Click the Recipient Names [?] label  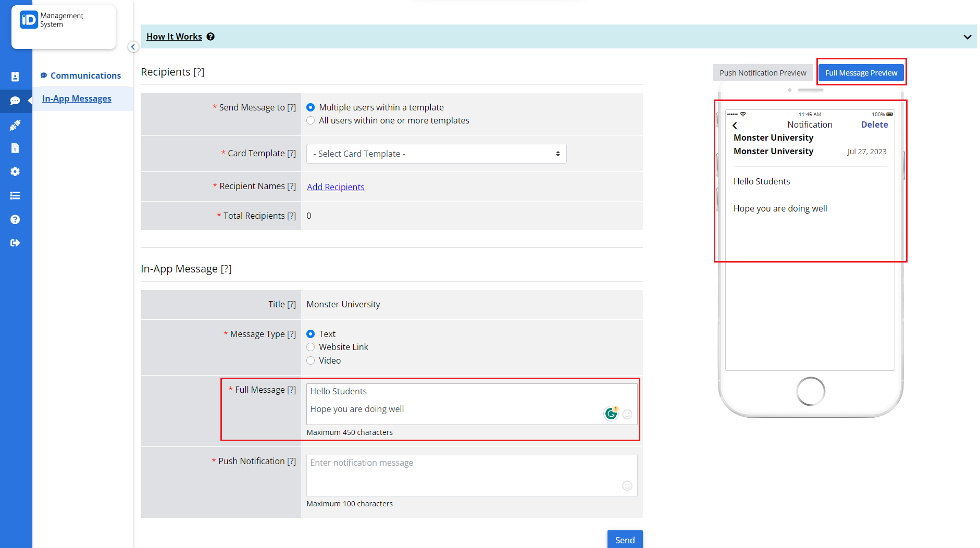[254, 186]
